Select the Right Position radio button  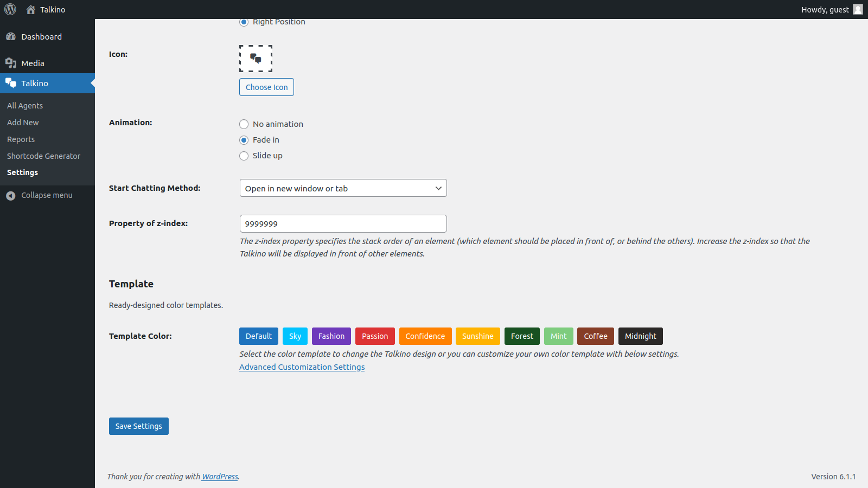(x=244, y=22)
